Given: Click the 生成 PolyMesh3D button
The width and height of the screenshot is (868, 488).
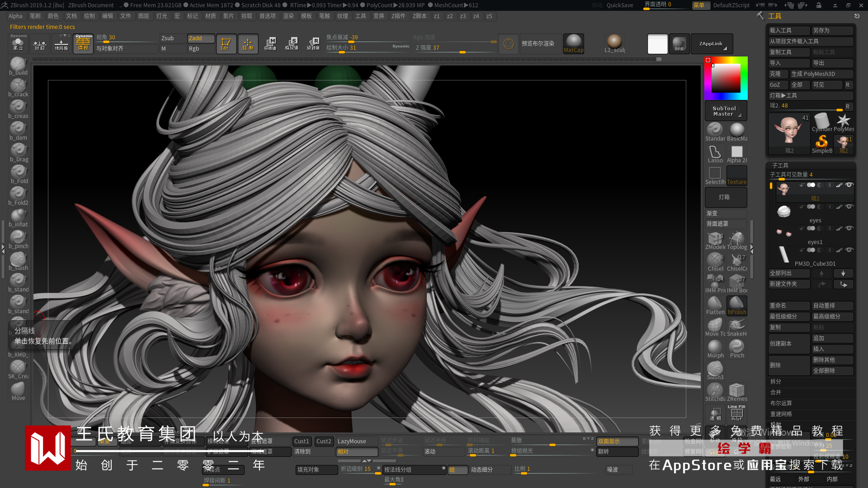Looking at the screenshot, I should (x=821, y=74).
